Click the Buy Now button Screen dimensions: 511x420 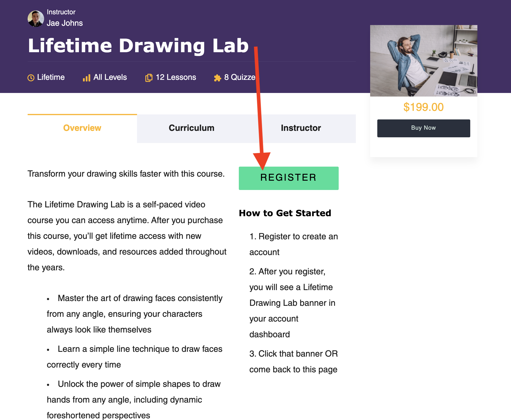point(424,128)
